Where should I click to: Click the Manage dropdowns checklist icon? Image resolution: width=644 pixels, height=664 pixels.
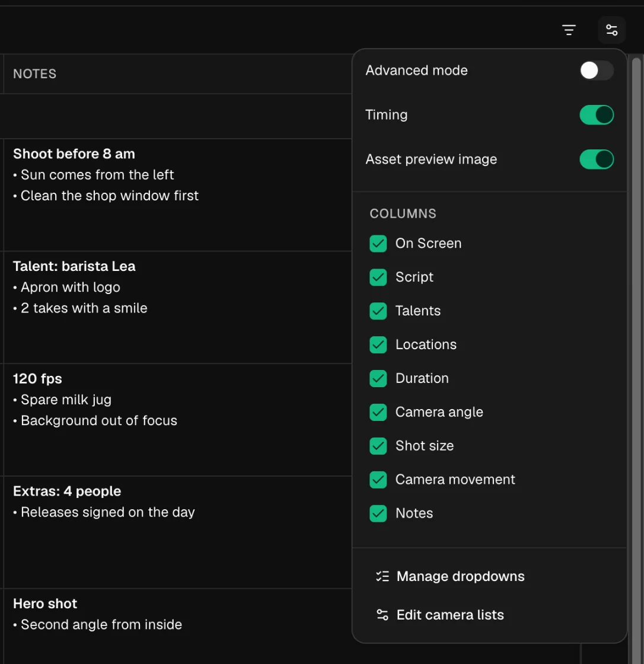[x=382, y=576]
